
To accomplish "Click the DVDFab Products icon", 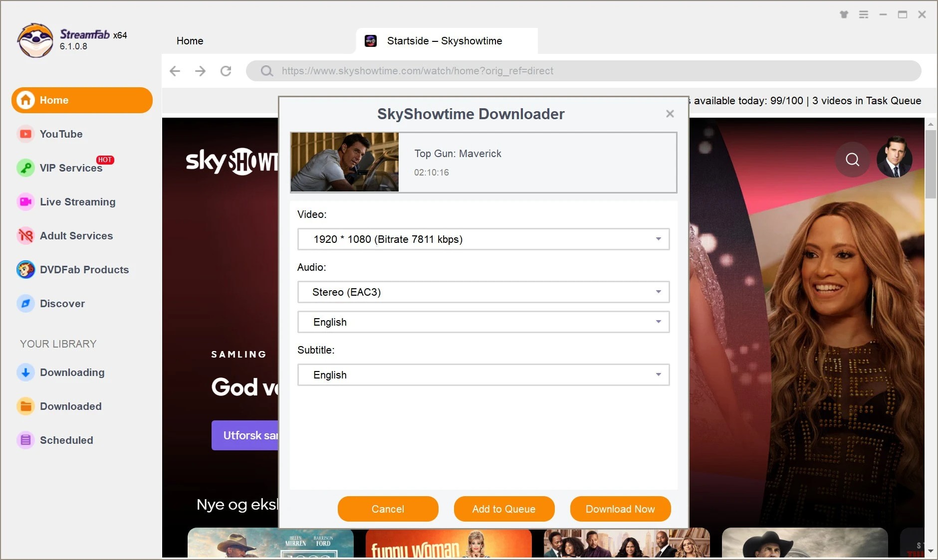I will (x=25, y=270).
